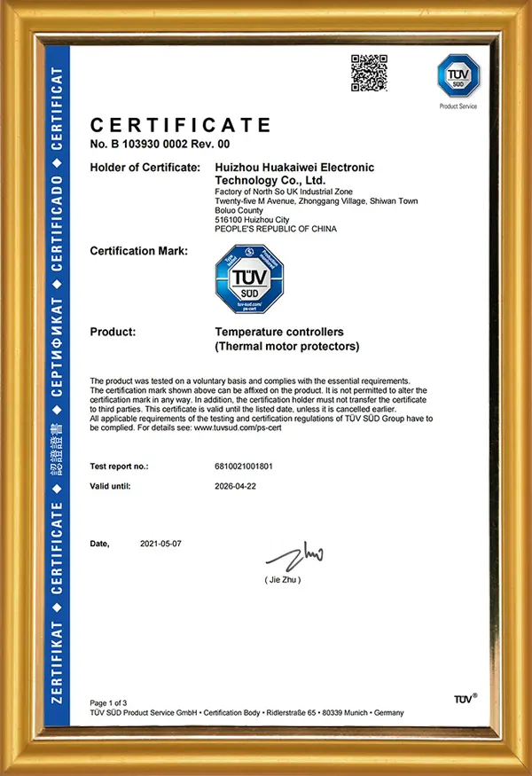
Task: Click the 'Certification Mark:' label
Action: (x=139, y=251)
